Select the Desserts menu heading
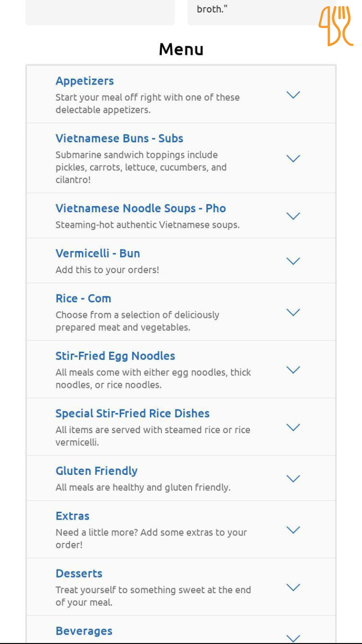This screenshot has height=644, width=362. click(79, 574)
